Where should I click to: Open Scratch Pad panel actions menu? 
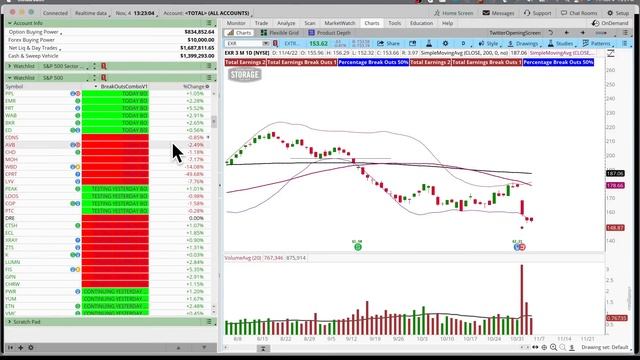coord(209,322)
